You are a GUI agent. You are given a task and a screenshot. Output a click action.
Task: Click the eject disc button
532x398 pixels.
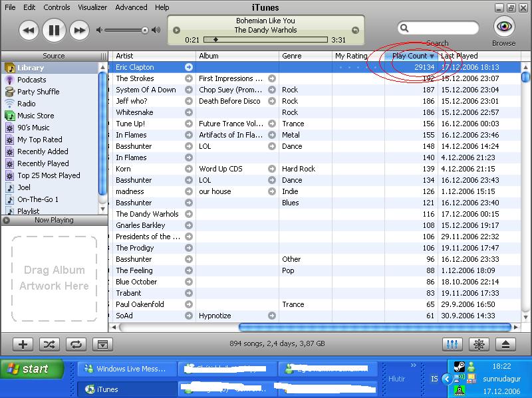pos(505,344)
